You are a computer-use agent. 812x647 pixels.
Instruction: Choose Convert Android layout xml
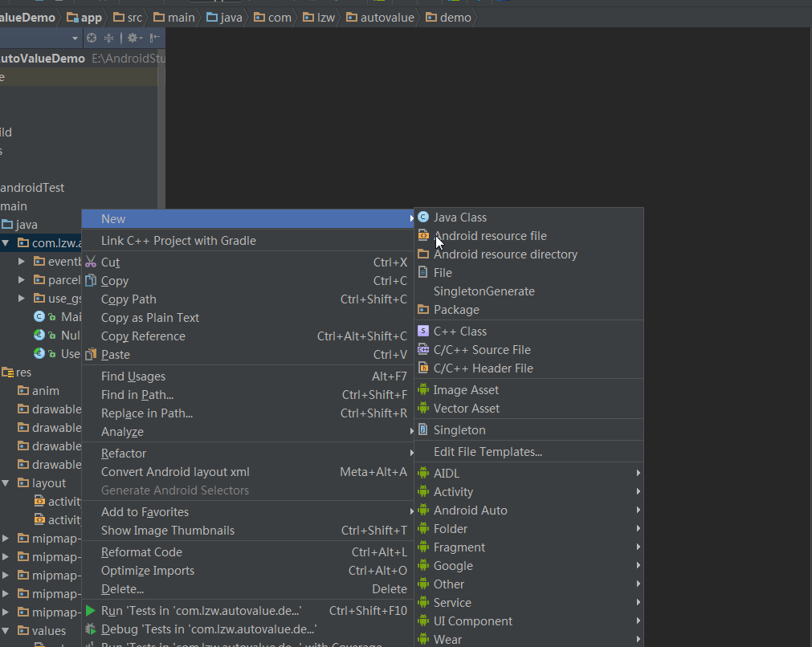click(248, 472)
